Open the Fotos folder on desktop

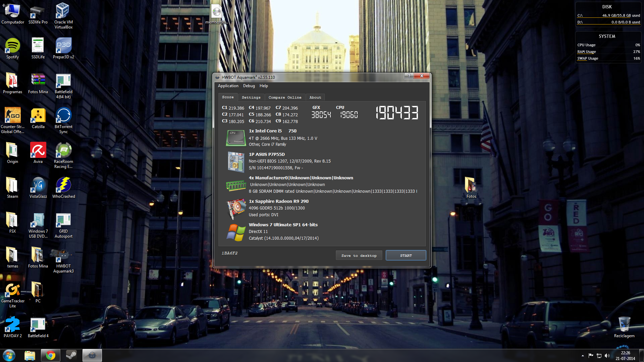pyautogui.click(x=471, y=188)
